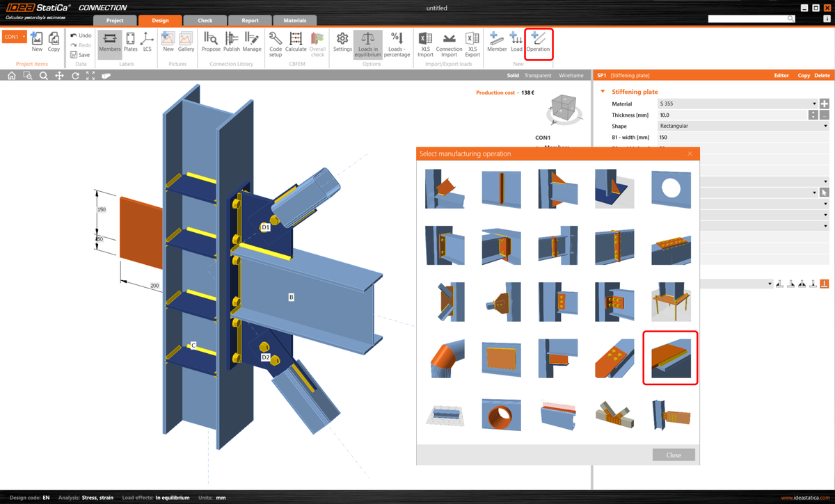This screenshot has width=835, height=504.
Task: Select the highlighted operation thumbnail in the dialog
Action: point(669,360)
